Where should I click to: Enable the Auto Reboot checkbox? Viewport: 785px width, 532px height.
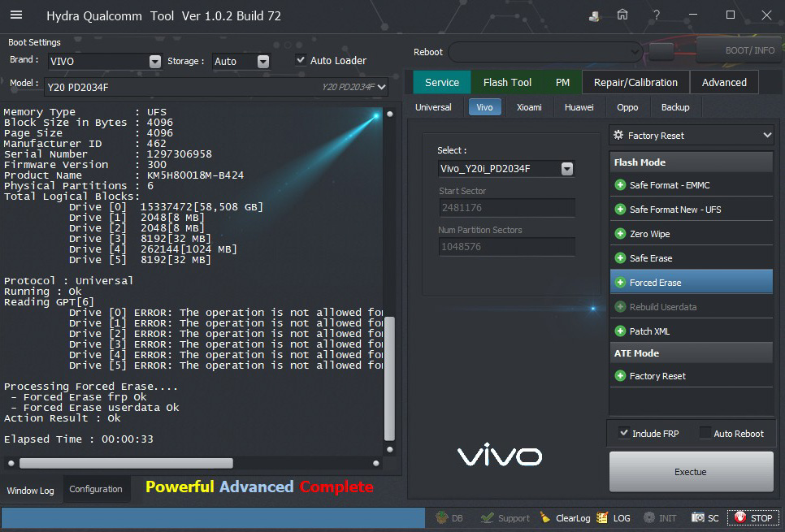click(x=705, y=433)
